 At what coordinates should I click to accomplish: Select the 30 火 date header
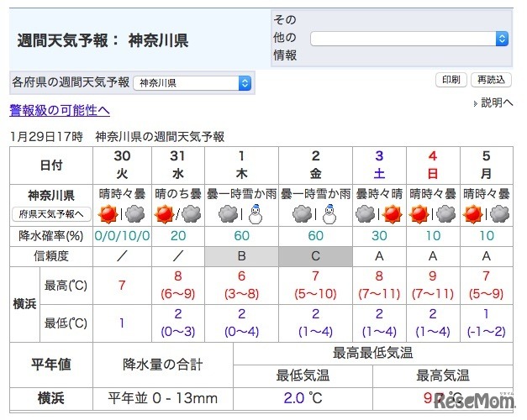pos(122,165)
